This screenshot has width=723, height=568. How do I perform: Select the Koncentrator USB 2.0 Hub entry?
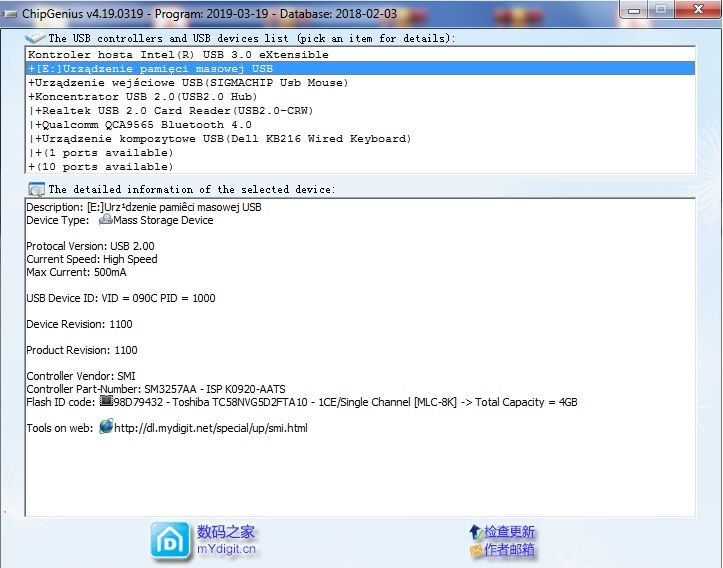pyautogui.click(x=360, y=97)
